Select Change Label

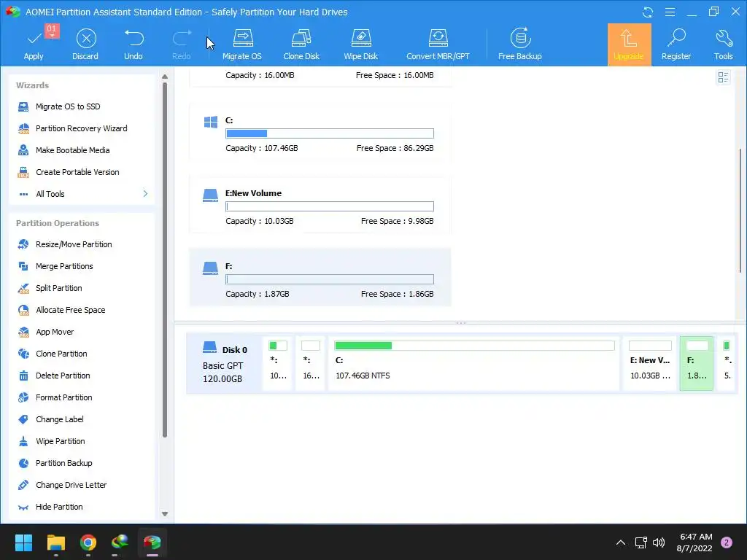(x=60, y=419)
